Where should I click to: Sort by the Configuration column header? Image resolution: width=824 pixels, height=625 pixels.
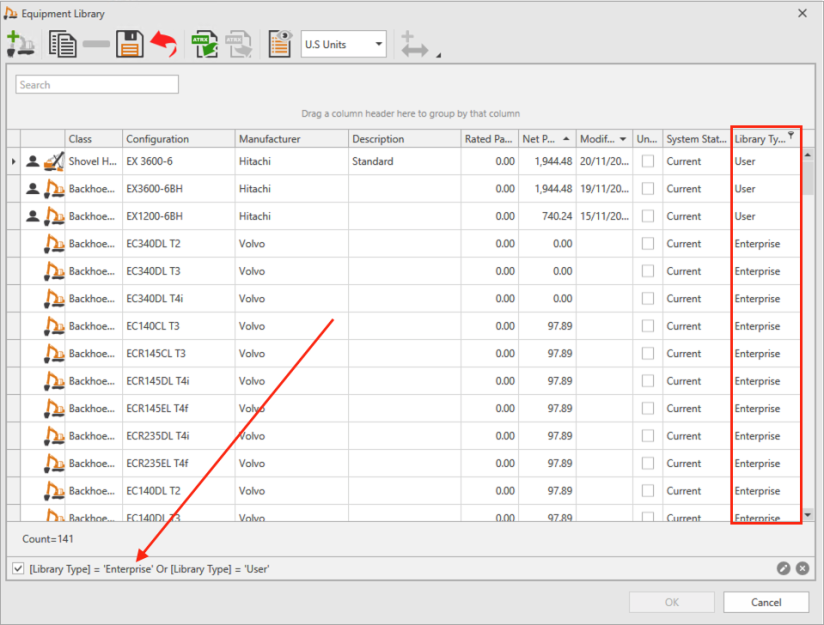click(x=178, y=139)
